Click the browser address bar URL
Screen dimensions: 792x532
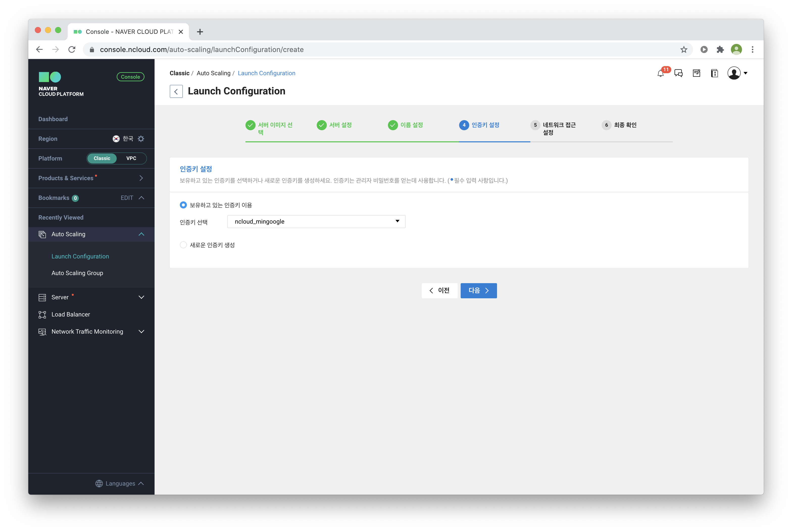pyautogui.click(x=202, y=49)
